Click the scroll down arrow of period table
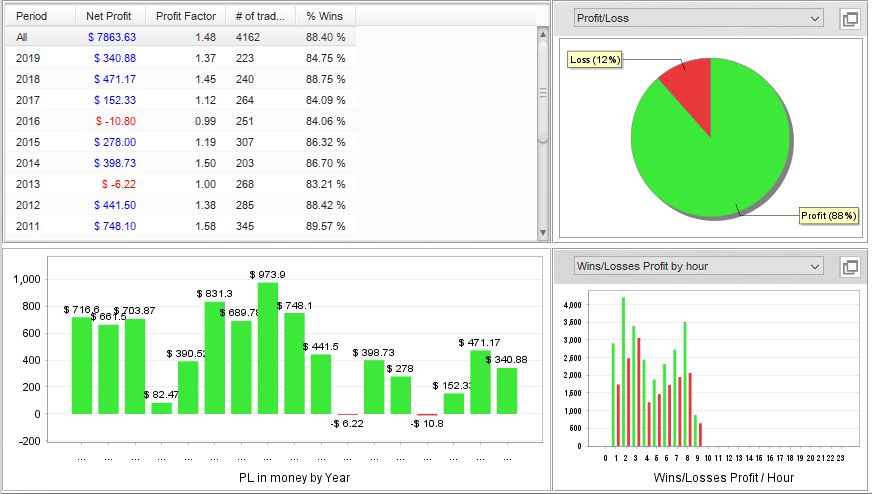The height and width of the screenshot is (494, 872). [x=543, y=233]
